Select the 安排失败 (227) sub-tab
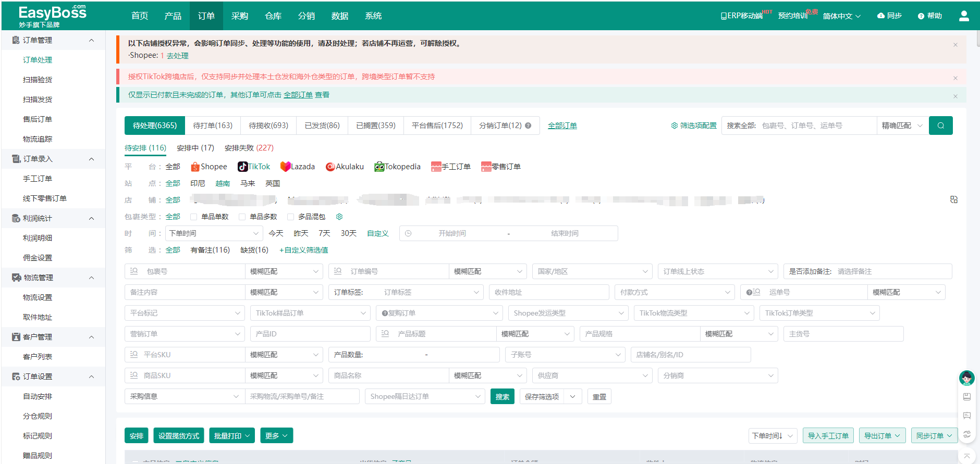The width and height of the screenshot is (980, 464). click(x=249, y=148)
